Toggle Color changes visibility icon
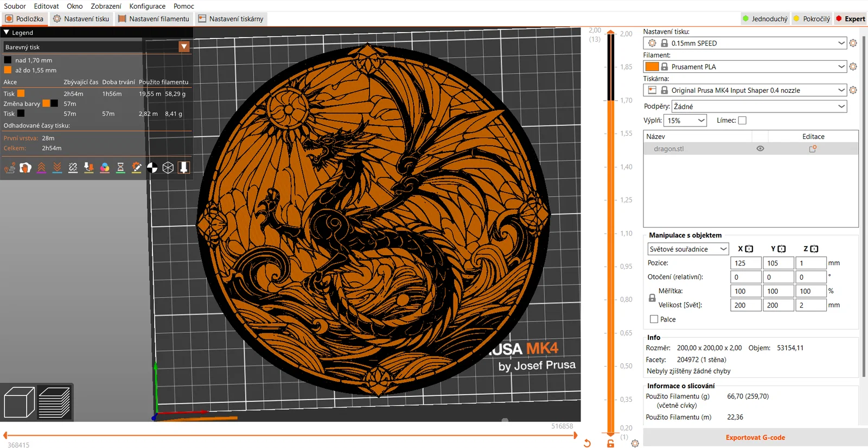Image resolution: width=868 pixels, height=448 pixels. (105, 168)
